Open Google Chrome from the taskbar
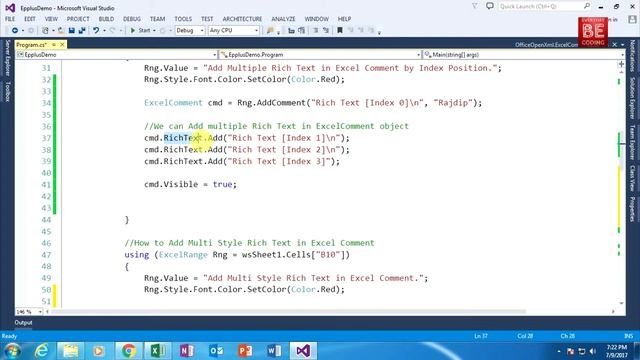Image resolution: width=640 pixels, height=360 pixels. (x=128, y=351)
